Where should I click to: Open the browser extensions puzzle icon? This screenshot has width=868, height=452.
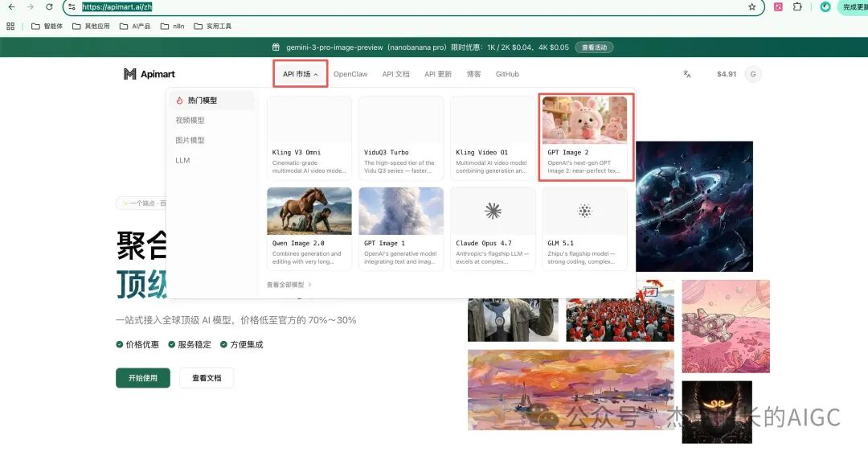click(797, 6)
